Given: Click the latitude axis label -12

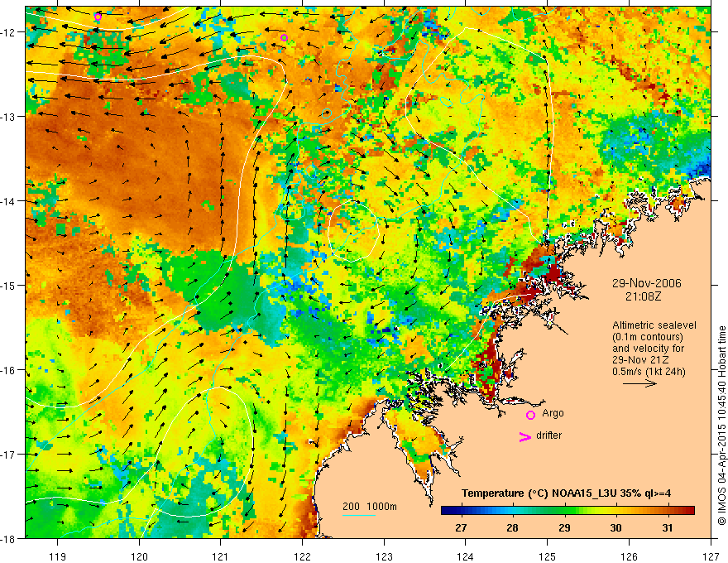Looking at the screenshot, I should (9, 32).
